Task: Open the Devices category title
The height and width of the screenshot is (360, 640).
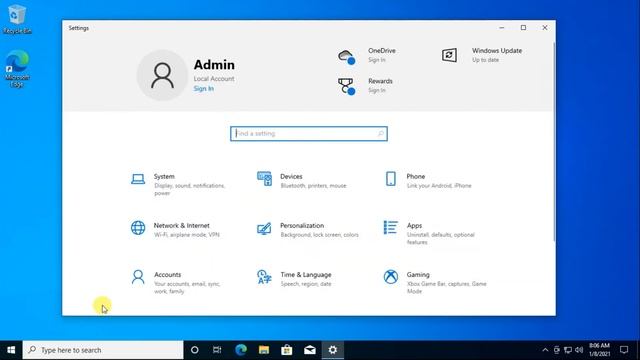Action: pyautogui.click(x=291, y=176)
